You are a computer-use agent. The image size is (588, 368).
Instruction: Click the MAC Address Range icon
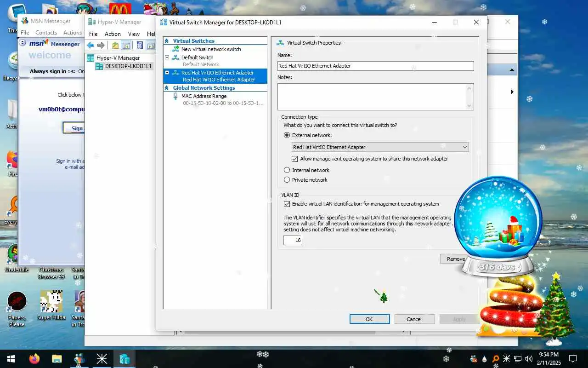coord(175,96)
